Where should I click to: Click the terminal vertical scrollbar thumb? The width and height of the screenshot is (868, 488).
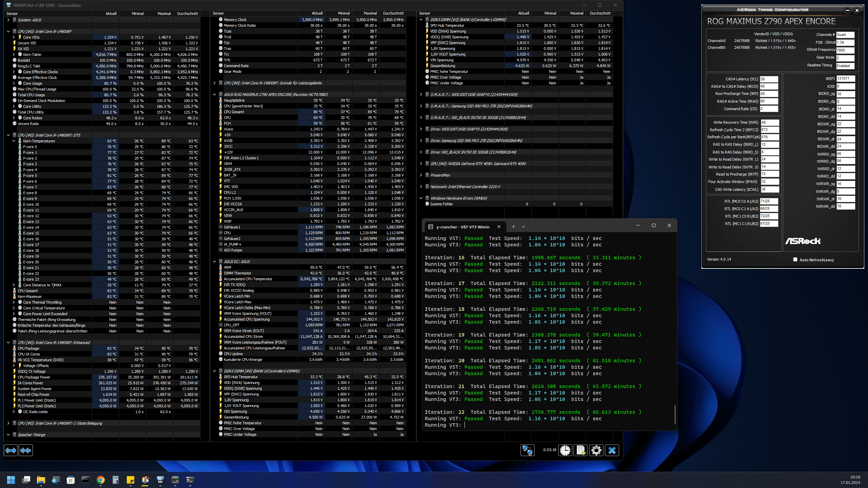[675, 414]
